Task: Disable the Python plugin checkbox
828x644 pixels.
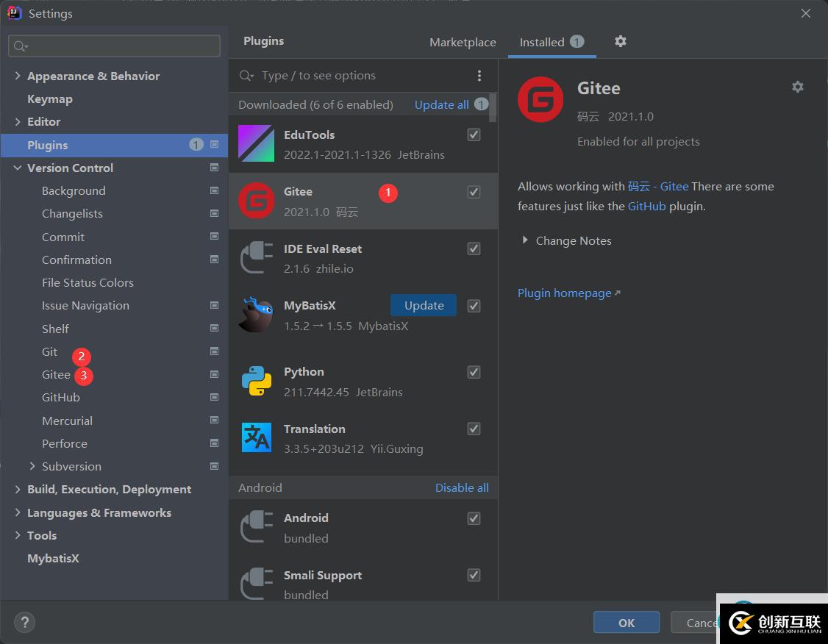Action: 474,372
